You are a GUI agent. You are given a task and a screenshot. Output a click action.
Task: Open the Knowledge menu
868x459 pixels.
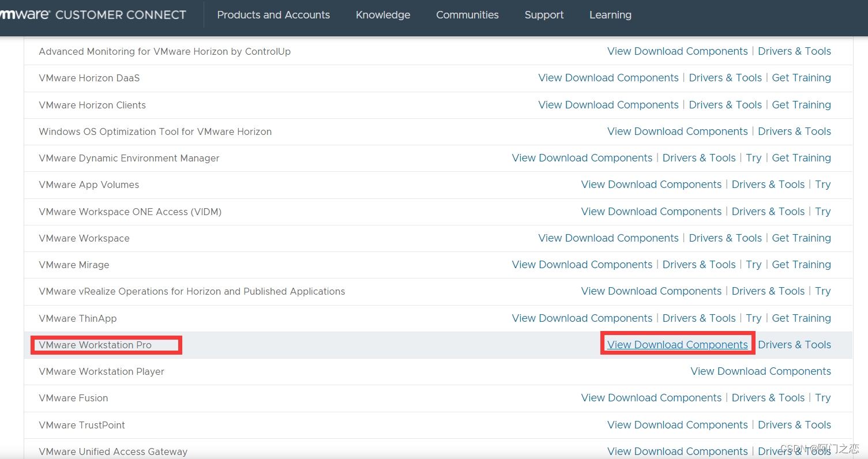click(383, 15)
